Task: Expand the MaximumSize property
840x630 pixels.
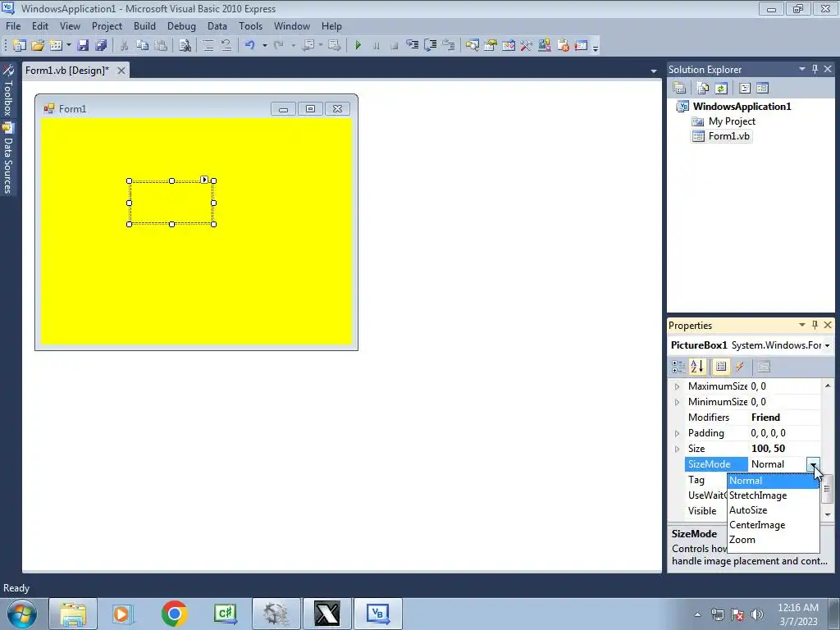Action: [677, 386]
